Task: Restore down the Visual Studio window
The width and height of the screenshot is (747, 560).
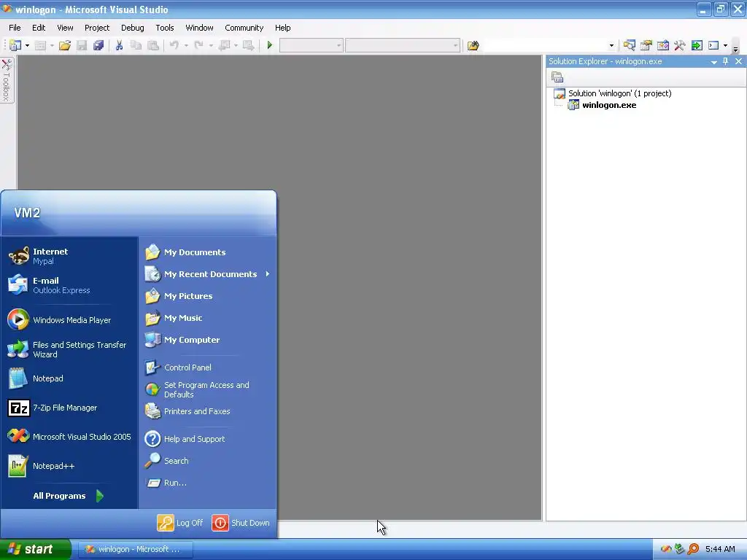Action: pyautogui.click(x=720, y=9)
